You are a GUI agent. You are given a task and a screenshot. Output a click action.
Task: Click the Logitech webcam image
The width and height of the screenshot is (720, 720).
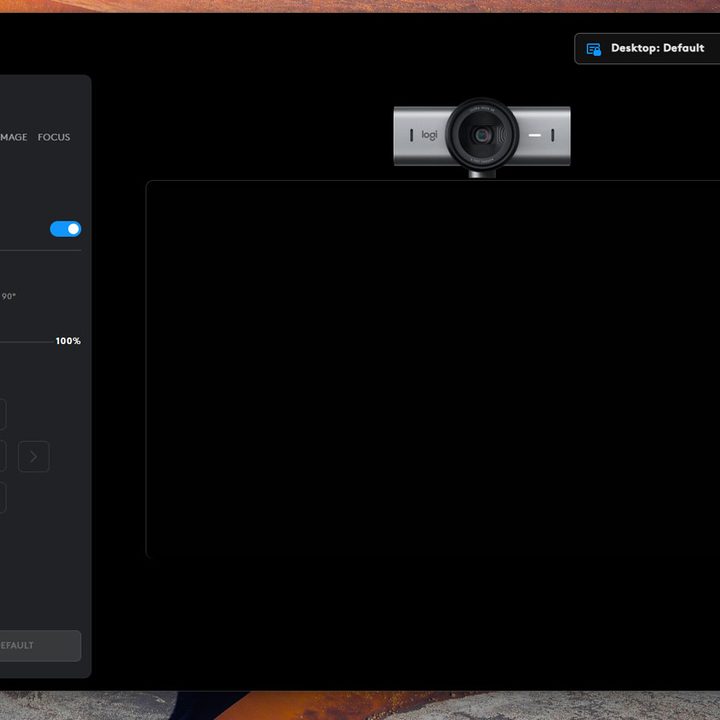pos(482,136)
